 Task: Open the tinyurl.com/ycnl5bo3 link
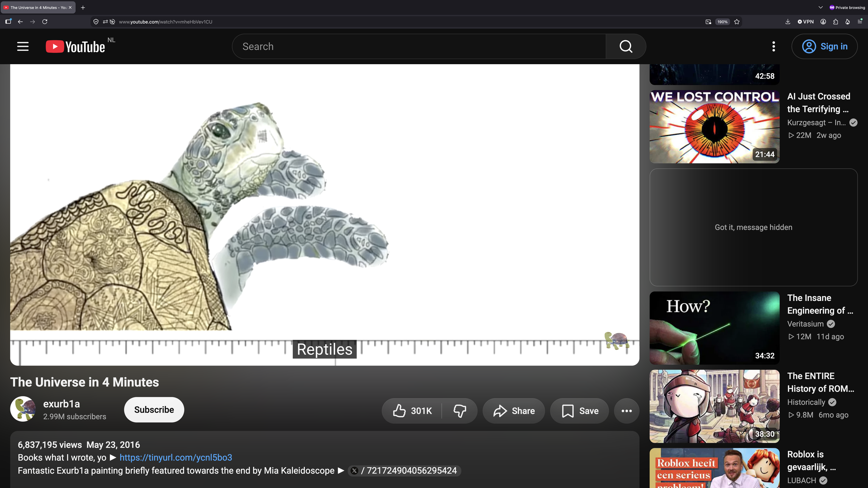pyautogui.click(x=176, y=457)
